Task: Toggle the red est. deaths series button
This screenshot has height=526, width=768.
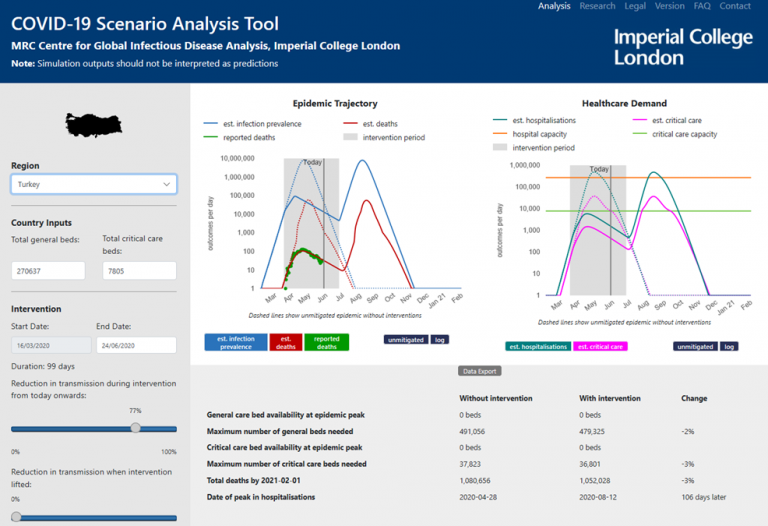Action: coord(286,343)
